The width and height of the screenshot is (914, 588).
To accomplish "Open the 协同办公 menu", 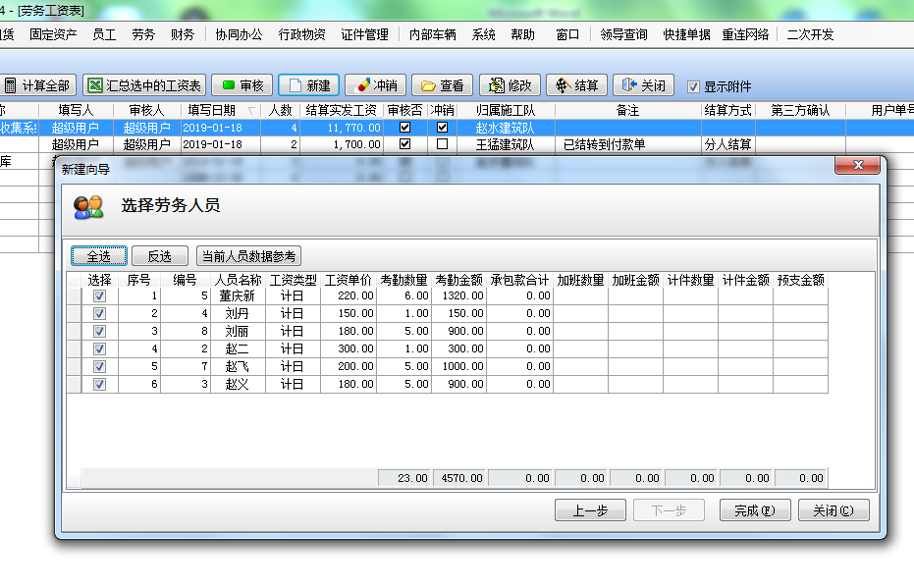I will tap(240, 34).
